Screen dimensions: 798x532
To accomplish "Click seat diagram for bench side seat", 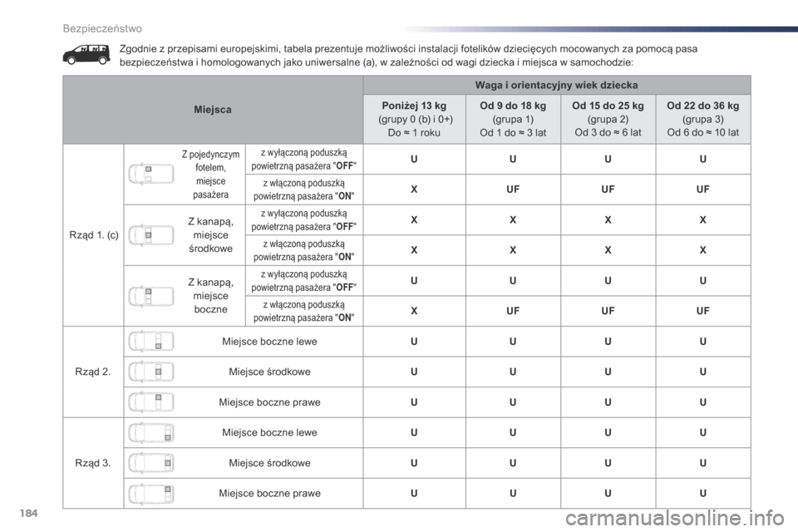I will (x=151, y=296).
